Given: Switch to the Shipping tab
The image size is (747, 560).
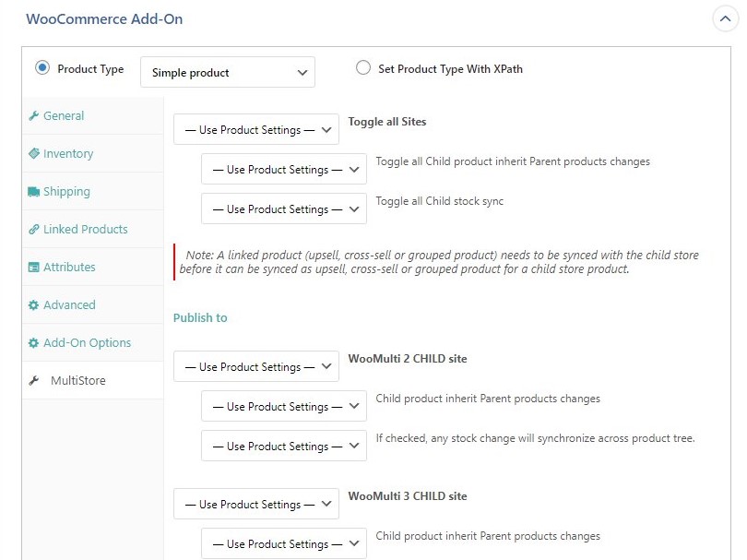Looking at the screenshot, I should (x=93, y=192).
